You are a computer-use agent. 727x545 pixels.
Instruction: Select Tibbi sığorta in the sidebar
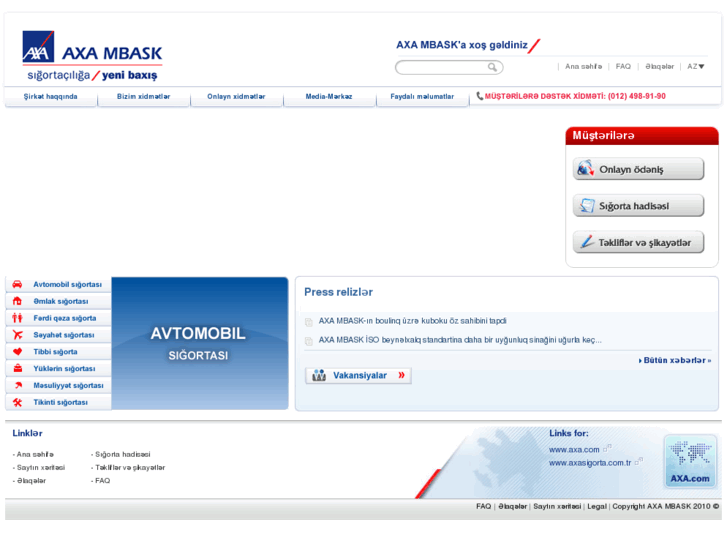tap(58, 352)
